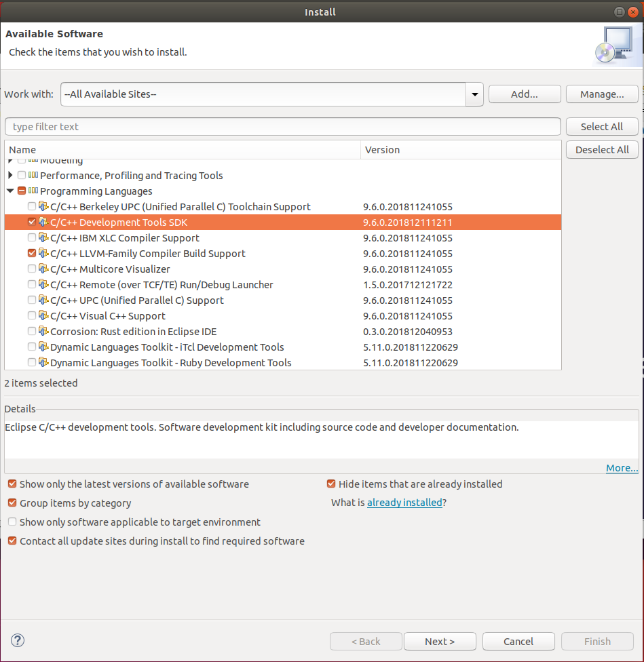Image resolution: width=644 pixels, height=662 pixels.
Task: Disable Group items by category
Action: click(12, 503)
